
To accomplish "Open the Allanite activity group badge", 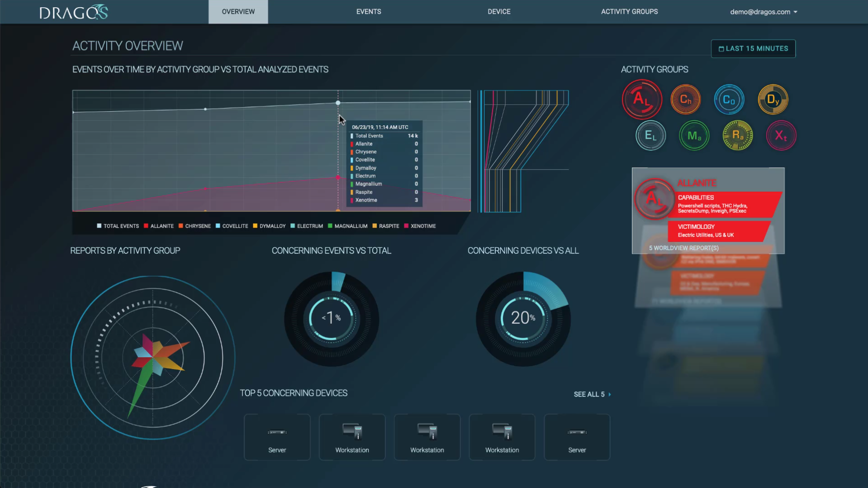I will [641, 99].
